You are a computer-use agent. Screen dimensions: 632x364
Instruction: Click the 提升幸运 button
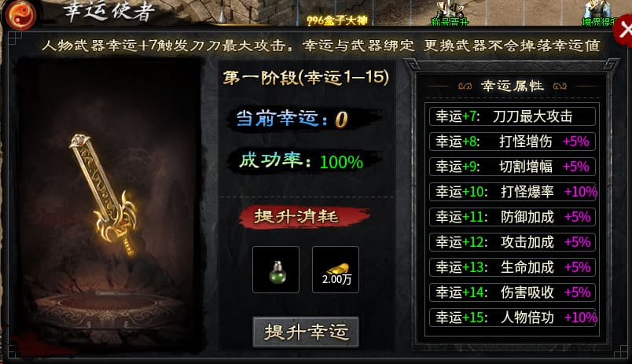click(x=306, y=332)
